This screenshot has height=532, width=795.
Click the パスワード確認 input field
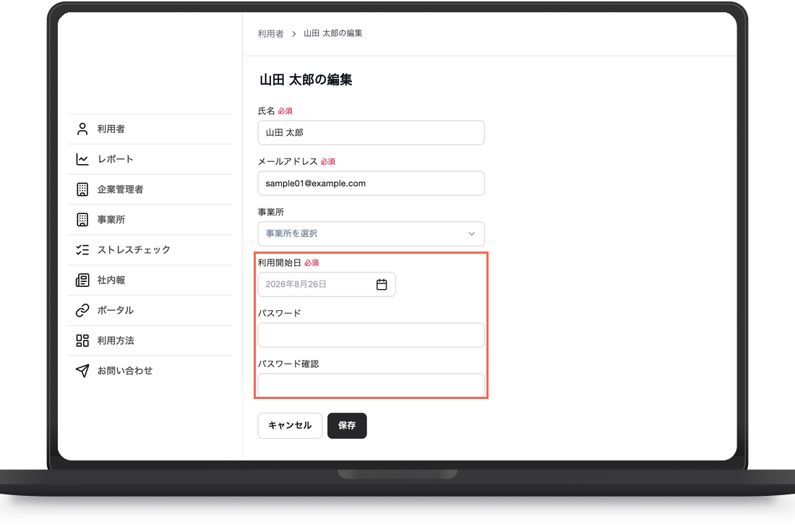coord(371,385)
